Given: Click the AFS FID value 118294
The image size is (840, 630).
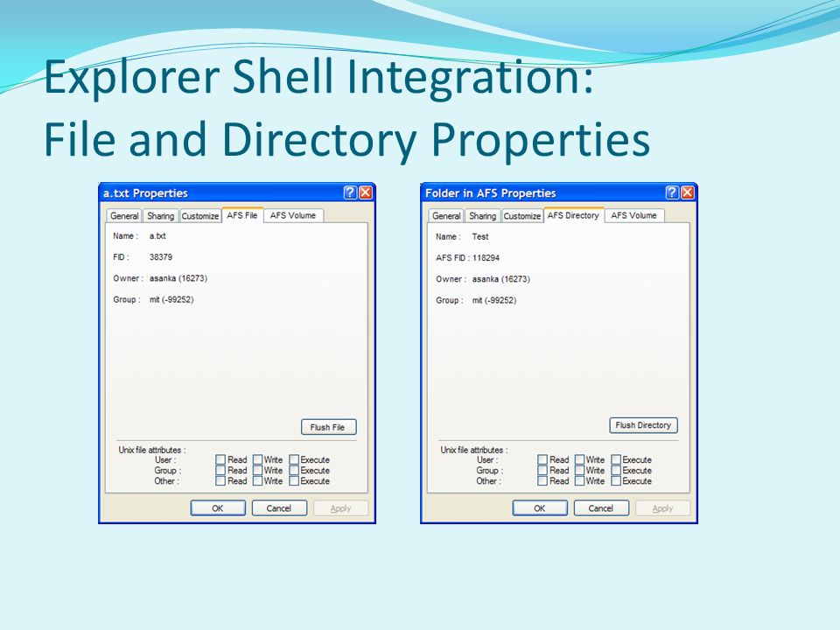Looking at the screenshot, I should pos(486,257).
